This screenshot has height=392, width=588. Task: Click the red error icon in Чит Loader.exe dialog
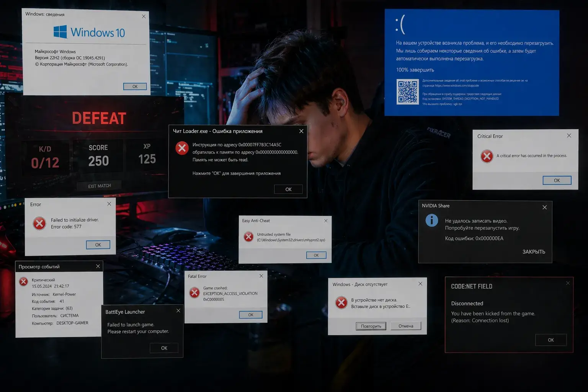click(x=182, y=149)
